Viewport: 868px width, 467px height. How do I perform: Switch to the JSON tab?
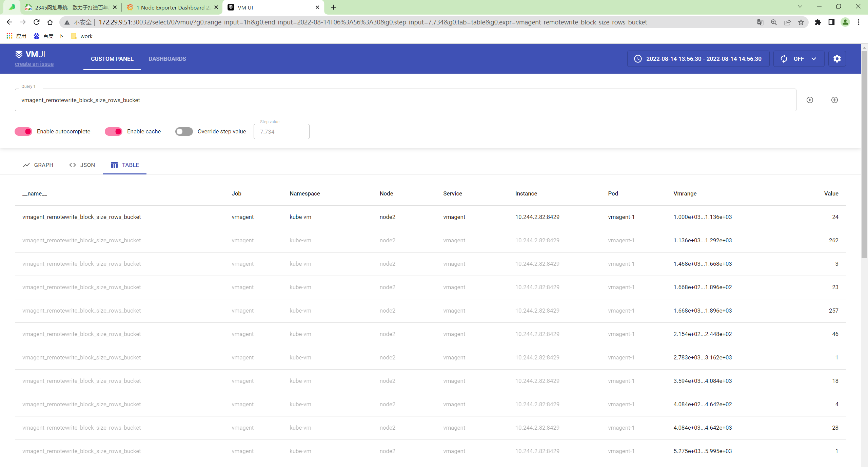coord(82,165)
